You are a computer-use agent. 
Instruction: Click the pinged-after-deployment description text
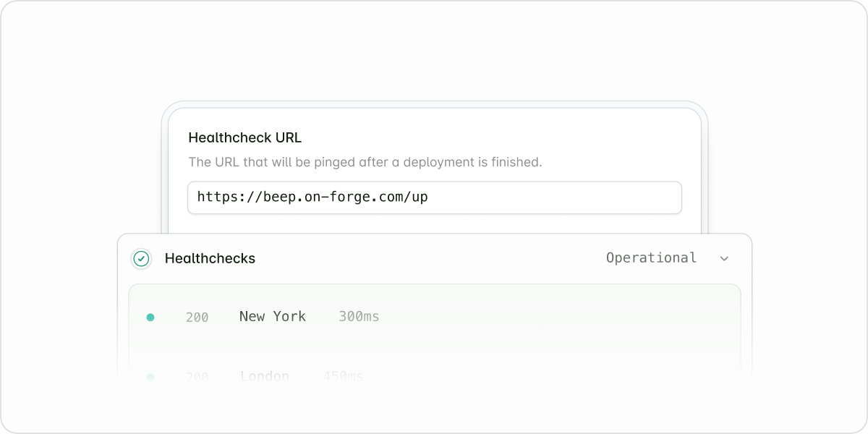coord(365,162)
